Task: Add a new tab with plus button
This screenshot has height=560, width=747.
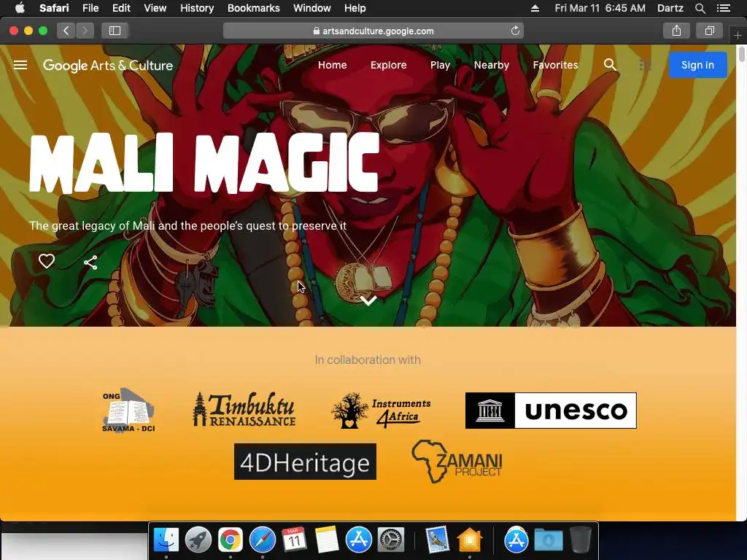Action: pyautogui.click(x=738, y=35)
